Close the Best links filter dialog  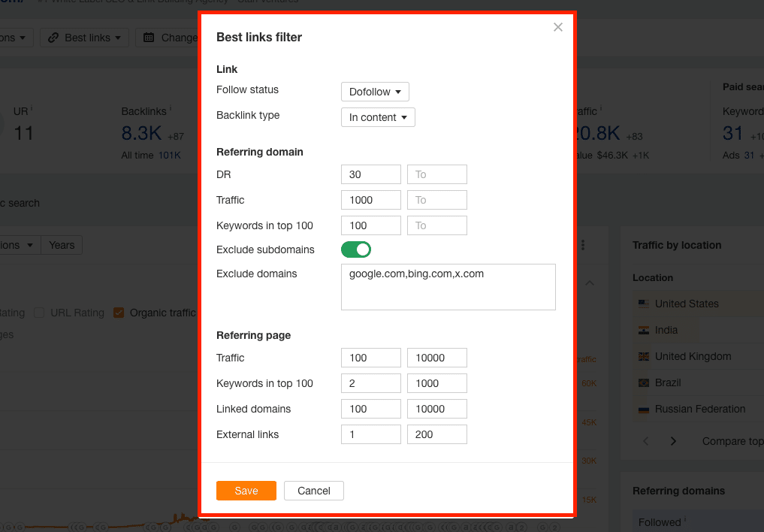point(557,28)
